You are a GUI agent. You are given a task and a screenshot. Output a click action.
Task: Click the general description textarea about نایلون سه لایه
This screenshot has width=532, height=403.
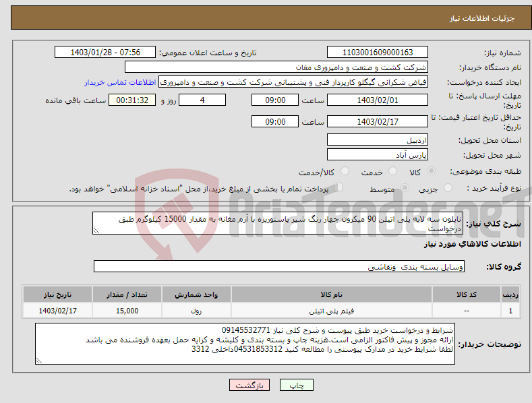coord(278,223)
